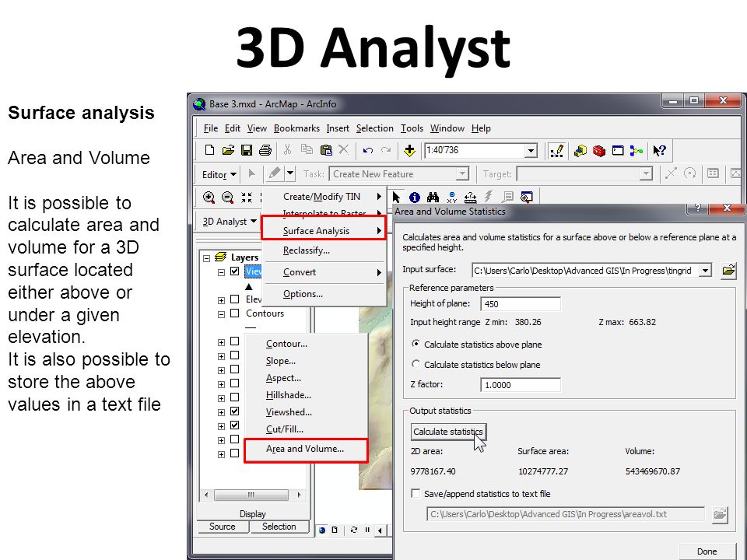Check the Elev layer checkbox
Viewport: 747px width, 560px height.
pos(234,299)
